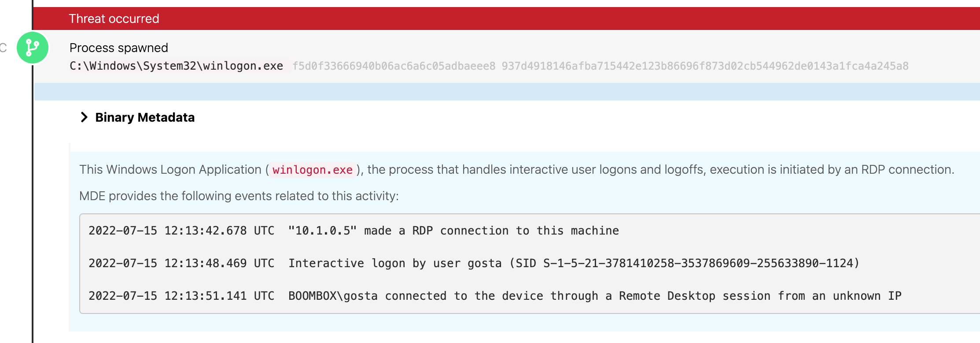The width and height of the screenshot is (980, 343).
Task: Click the Process spawned event title
Action: (118, 48)
